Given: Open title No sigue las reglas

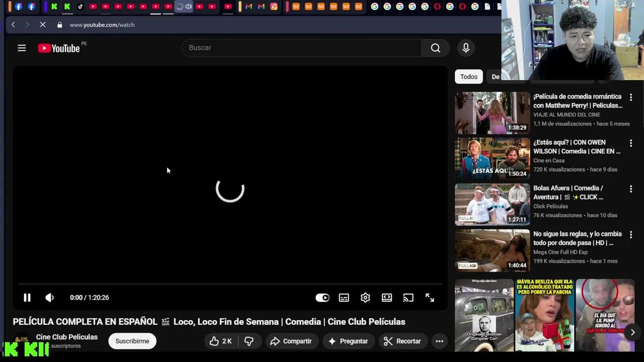Looking at the screenshot, I should coord(578,238).
